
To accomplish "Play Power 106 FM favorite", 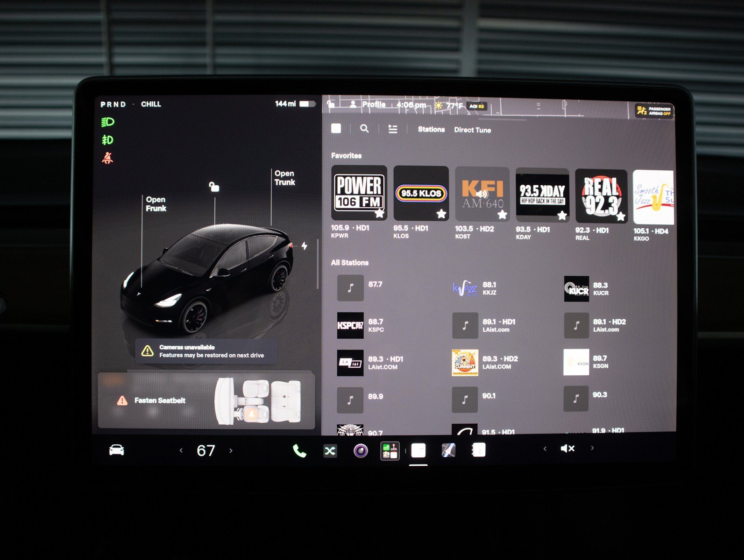I will click(359, 193).
